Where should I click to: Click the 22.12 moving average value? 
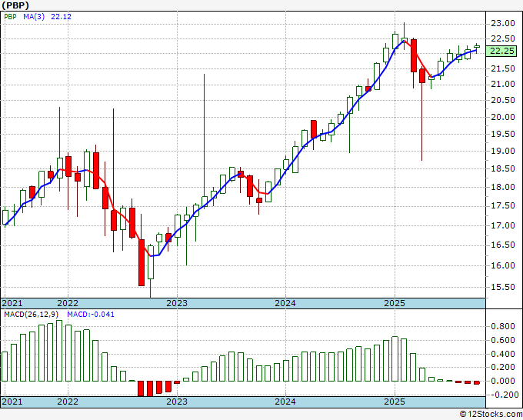[x=61, y=16]
